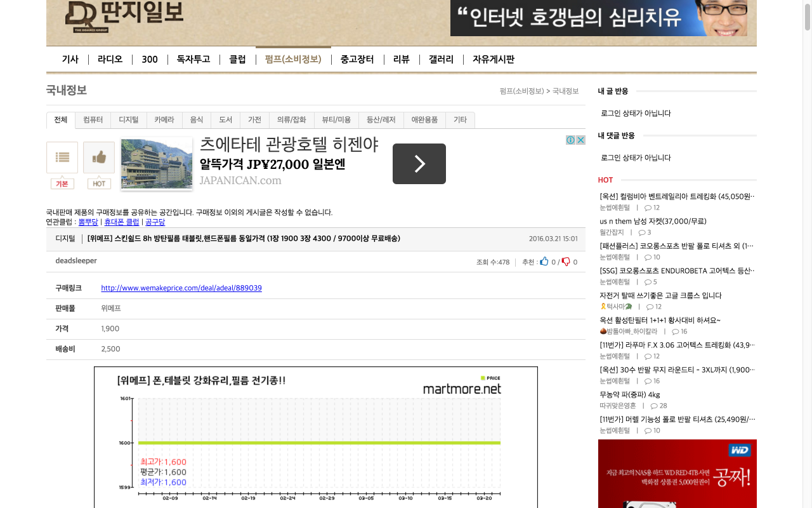Open the 펌프(소비정보) menu

[293, 60]
